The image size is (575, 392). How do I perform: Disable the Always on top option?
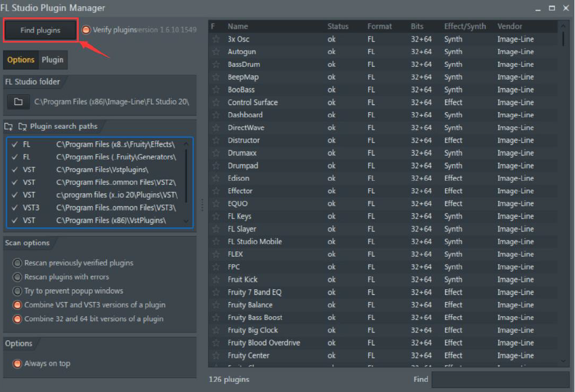[17, 363]
